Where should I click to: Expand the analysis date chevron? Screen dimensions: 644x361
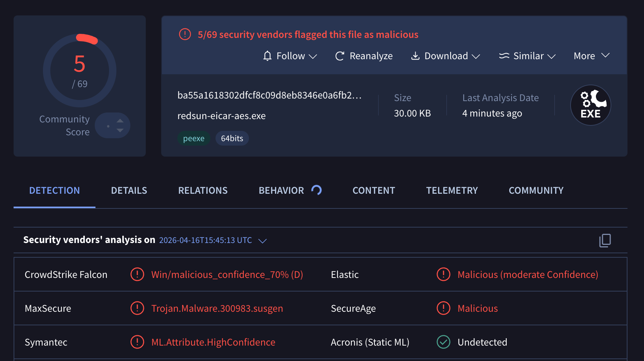click(x=263, y=241)
